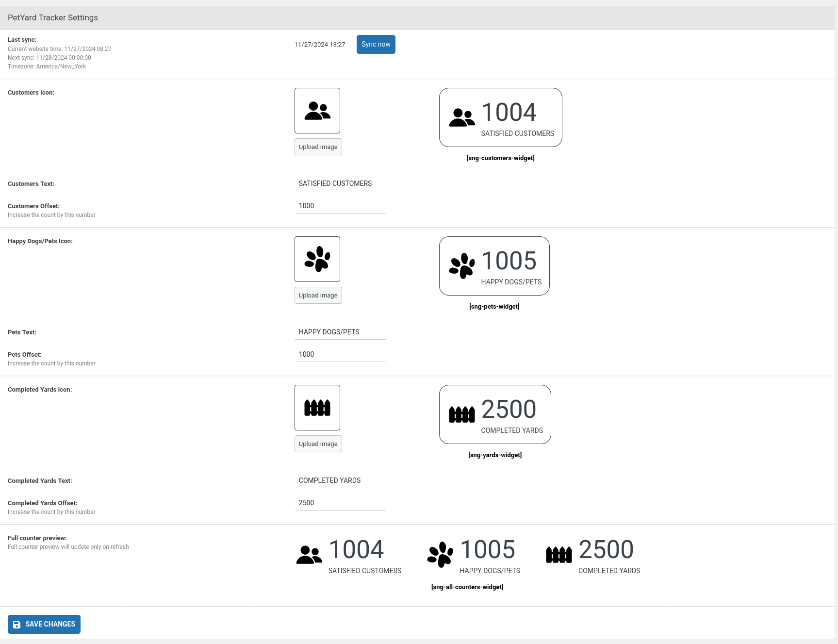Click the paw print icon thumbnail box
This screenshot has width=838, height=644.
pyautogui.click(x=317, y=259)
